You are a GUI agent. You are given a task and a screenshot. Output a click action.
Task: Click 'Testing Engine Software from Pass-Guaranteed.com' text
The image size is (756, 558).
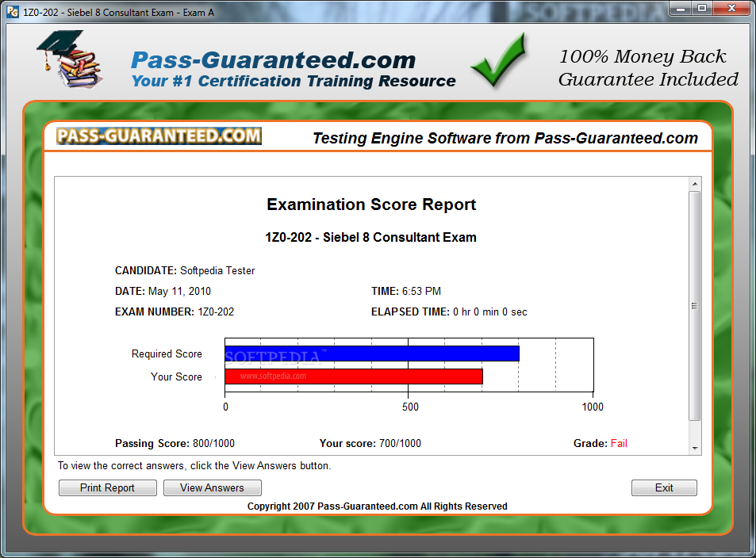pyautogui.click(x=505, y=138)
